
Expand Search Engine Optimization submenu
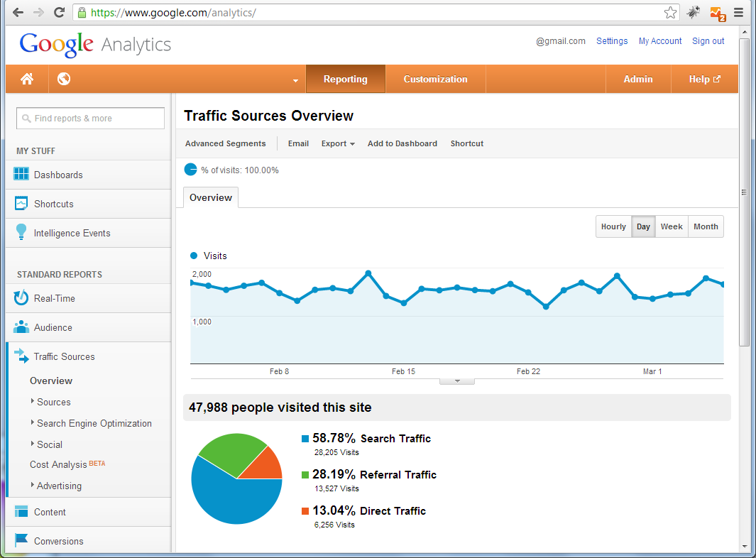(x=33, y=422)
